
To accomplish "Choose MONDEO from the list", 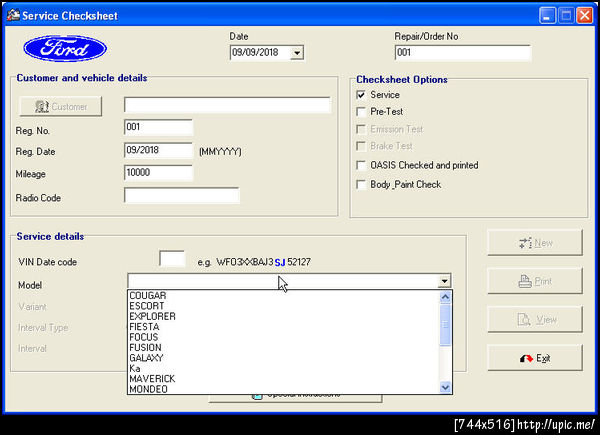I will pyautogui.click(x=284, y=389).
